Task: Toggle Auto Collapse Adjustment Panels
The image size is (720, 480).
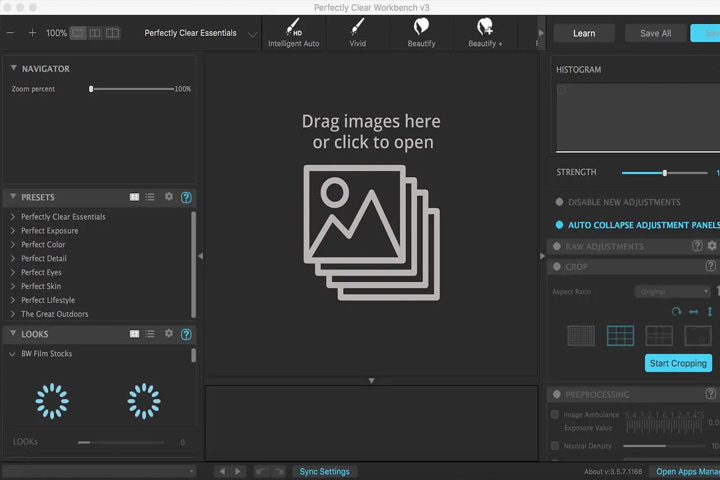Action: click(559, 225)
